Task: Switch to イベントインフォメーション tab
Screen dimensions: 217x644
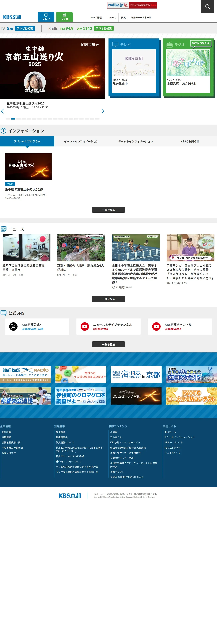Action: click(x=81, y=141)
